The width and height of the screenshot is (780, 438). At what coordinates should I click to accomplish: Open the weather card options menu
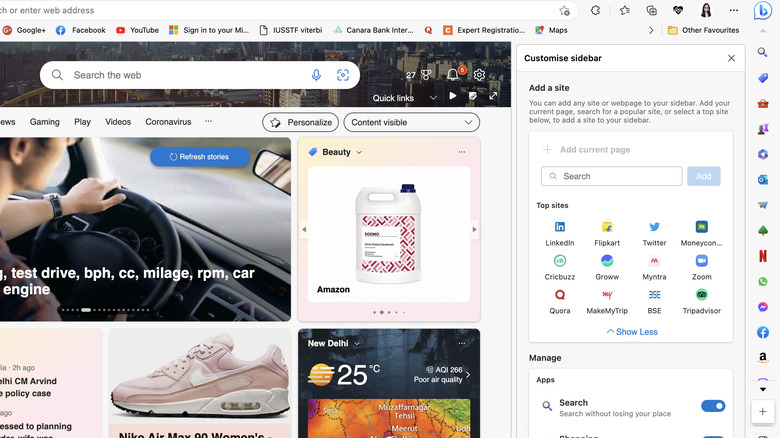click(462, 343)
